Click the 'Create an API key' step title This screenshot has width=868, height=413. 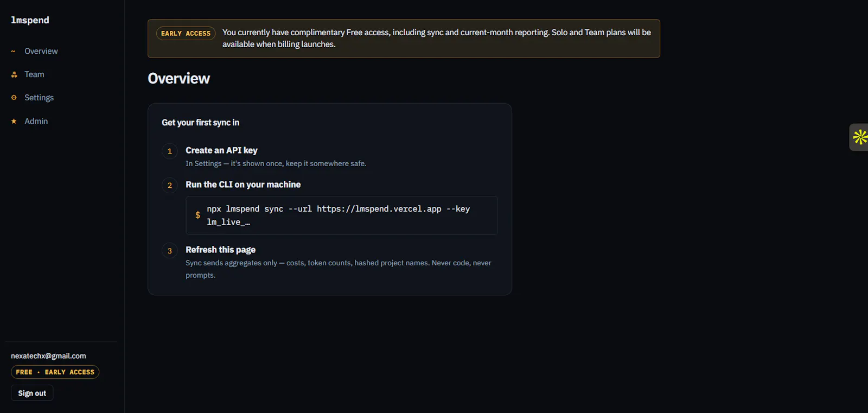coord(221,150)
